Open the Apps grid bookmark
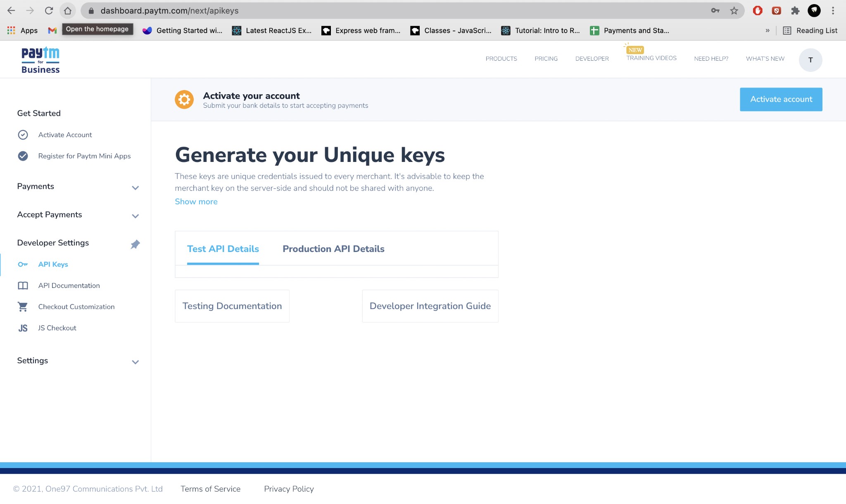The image size is (846, 504). pyautogui.click(x=22, y=31)
